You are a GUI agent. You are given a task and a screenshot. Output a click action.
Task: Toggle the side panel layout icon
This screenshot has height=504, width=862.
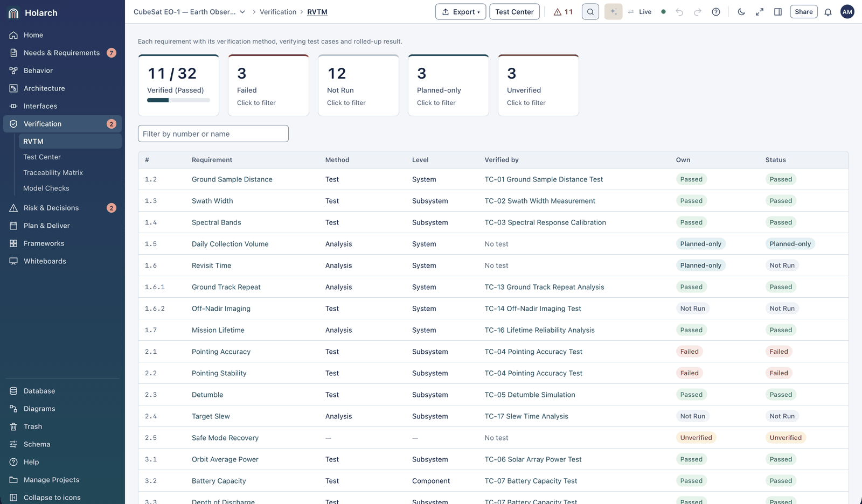point(778,12)
